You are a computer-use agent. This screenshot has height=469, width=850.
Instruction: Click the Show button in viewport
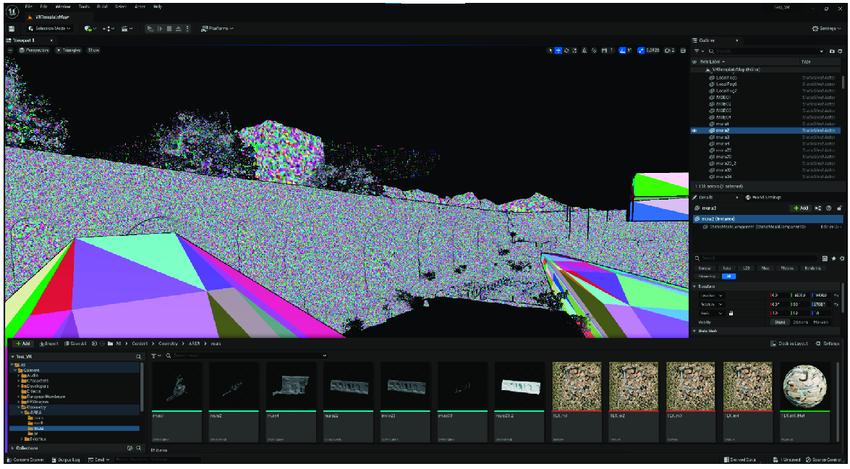click(x=93, y=50)
